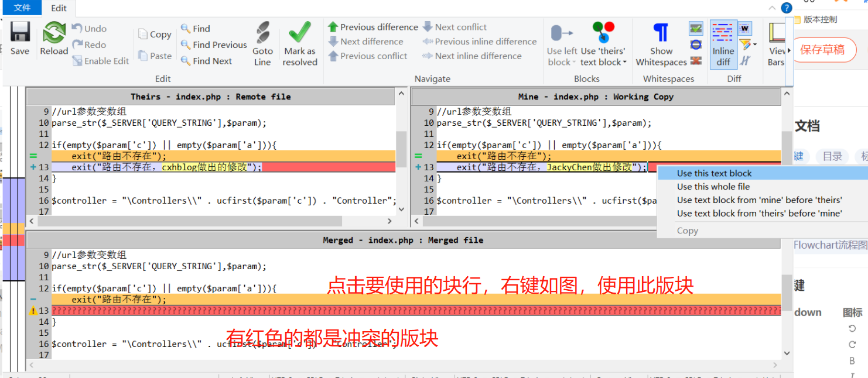Click the Undo arrow
This screenshot has width=868, height=378.
tap(77, 28)
